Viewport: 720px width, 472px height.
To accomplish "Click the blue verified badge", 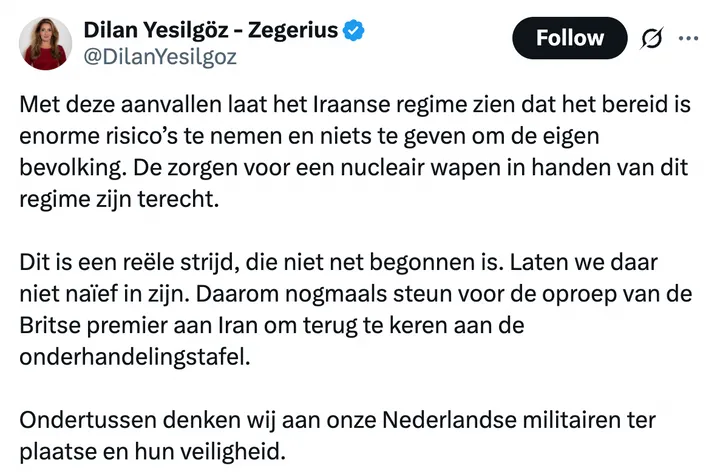I will coord(352,32).
